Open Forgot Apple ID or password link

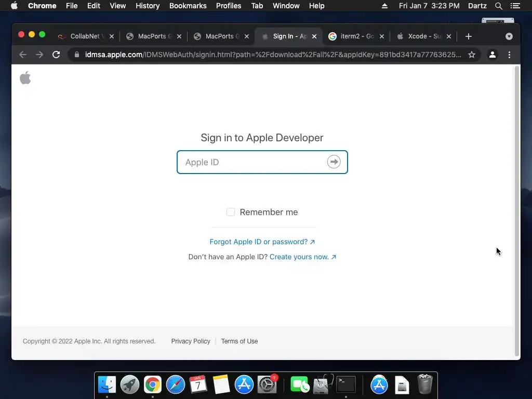click(262, 242)
